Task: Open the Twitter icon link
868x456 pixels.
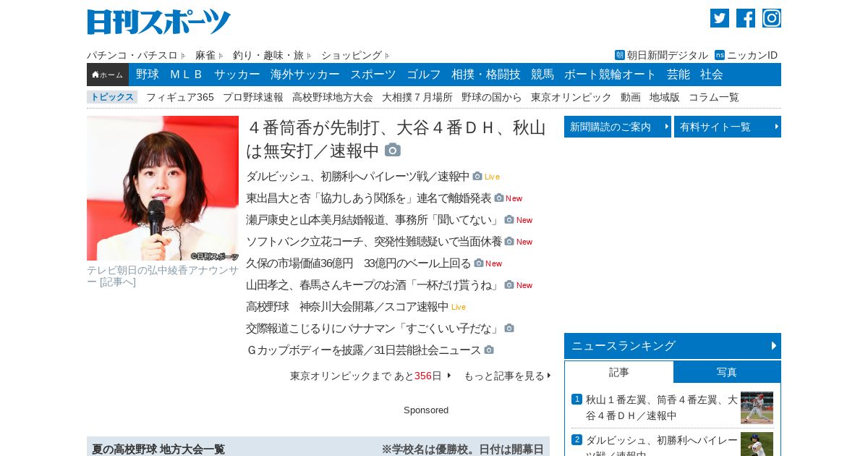Action: [x=720, y=18]
